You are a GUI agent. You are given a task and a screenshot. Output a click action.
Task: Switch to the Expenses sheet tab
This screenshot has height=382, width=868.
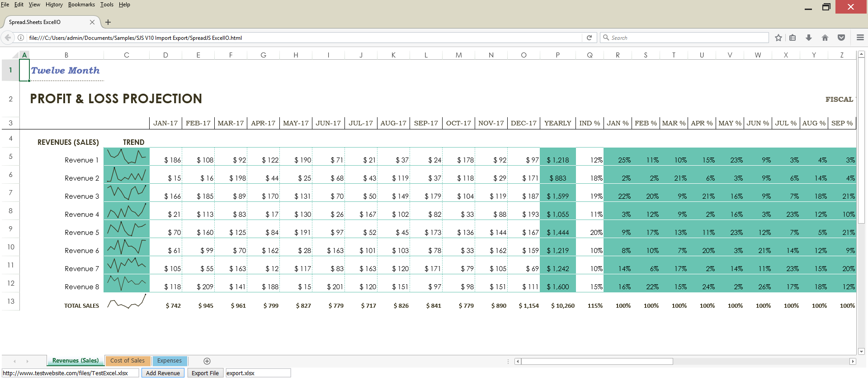tap(170, 361)
